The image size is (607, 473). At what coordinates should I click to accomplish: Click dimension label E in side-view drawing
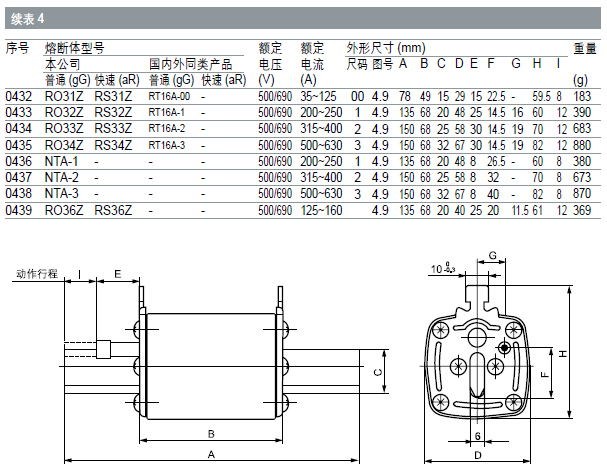coord(118,272)
